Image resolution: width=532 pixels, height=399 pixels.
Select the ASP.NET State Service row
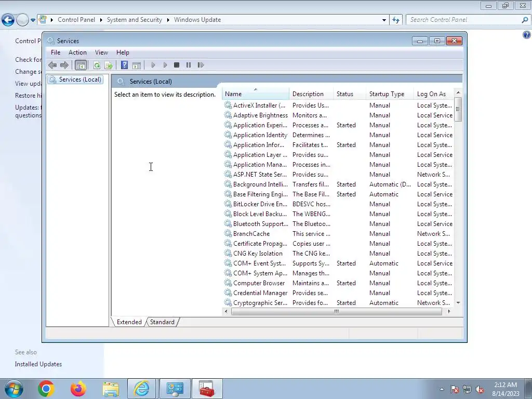click(x=338, y=175)
